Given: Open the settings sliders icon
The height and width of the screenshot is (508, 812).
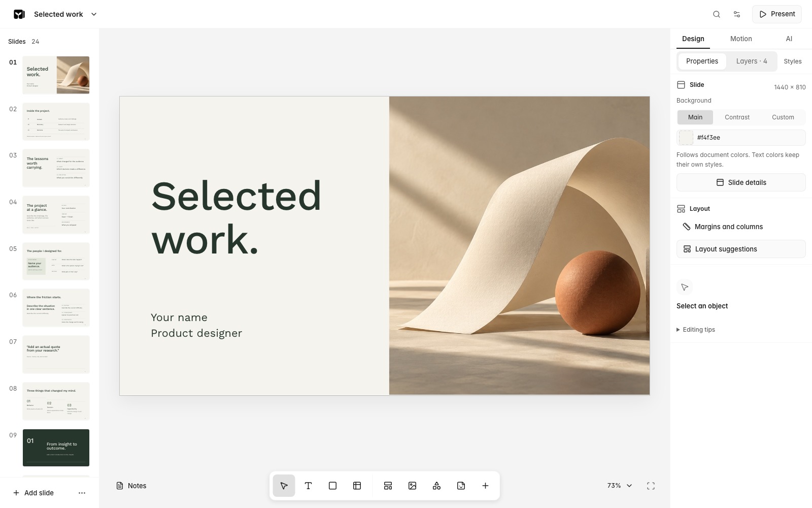Looking at the screenshot, I should pos(737,14).
